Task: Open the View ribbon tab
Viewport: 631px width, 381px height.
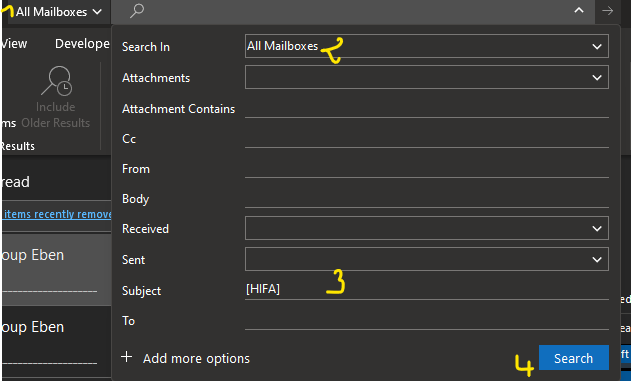Action: click(14, 43)
